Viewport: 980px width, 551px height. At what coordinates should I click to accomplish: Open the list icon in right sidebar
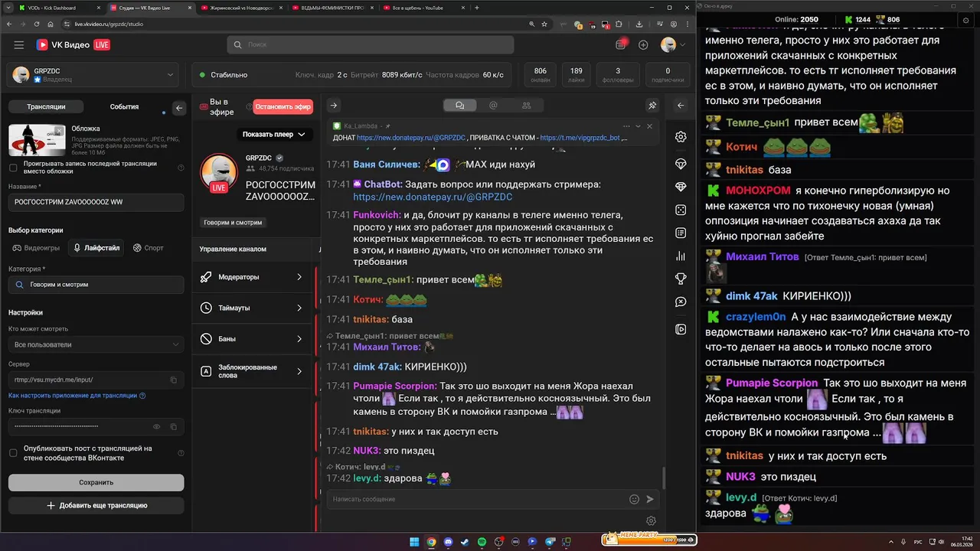(681, 233)
